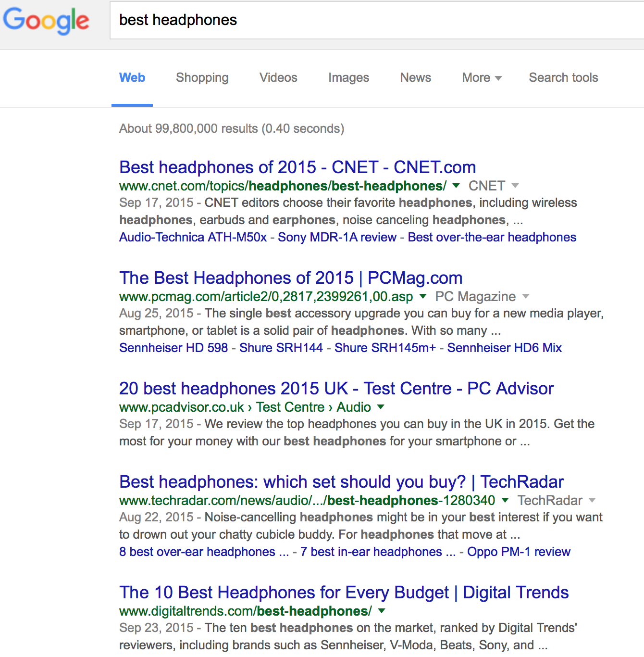This screenshot has width=644, height=657.
Task: Open the PC Advisor 20 best headphones result
Action: pyautogui.click(x=336, y=388)
